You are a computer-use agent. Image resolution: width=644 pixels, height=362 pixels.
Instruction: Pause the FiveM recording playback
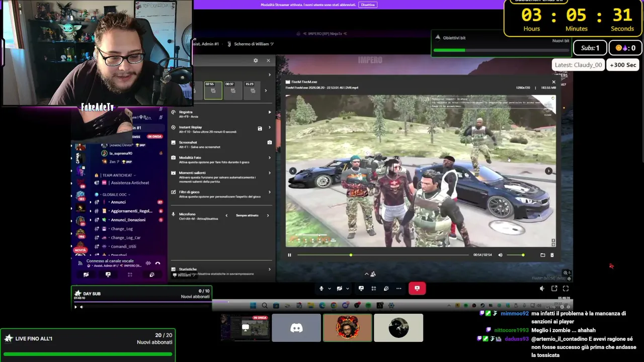click(289, 255)
